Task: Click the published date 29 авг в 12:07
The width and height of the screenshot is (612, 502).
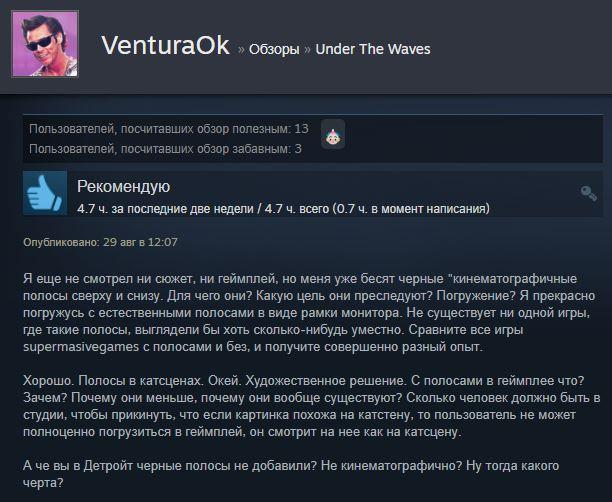Action: point(140,242)
